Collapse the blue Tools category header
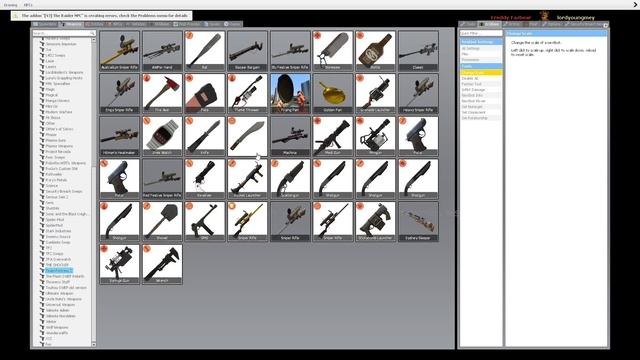Viewport: 640px width, 360px height. [481, 66]
